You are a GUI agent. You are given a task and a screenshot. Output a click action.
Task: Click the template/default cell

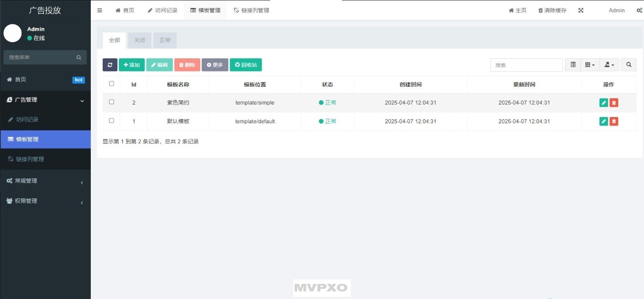(255, 121)
